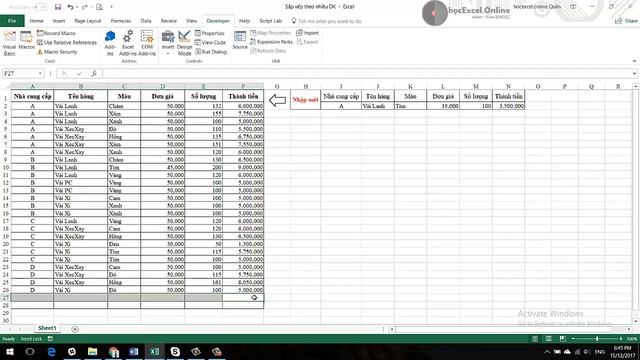This screenshot has height=360, width=640.
Task: Click XML Import
Action: click(x=307, y=33)
